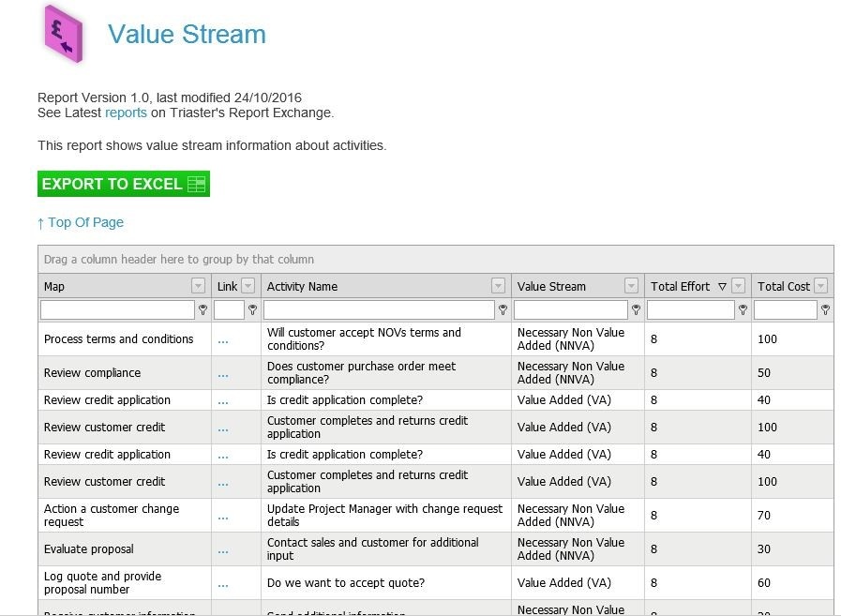Screen dimensions: 841x616
Task: Click the Map column header to sort
Action: [113, 286]
